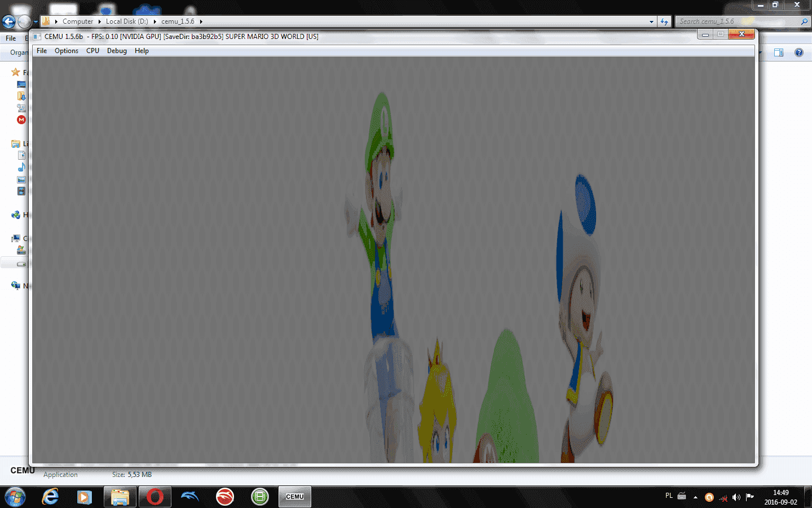Open the Documents library in sidebar

pos(21,156)
